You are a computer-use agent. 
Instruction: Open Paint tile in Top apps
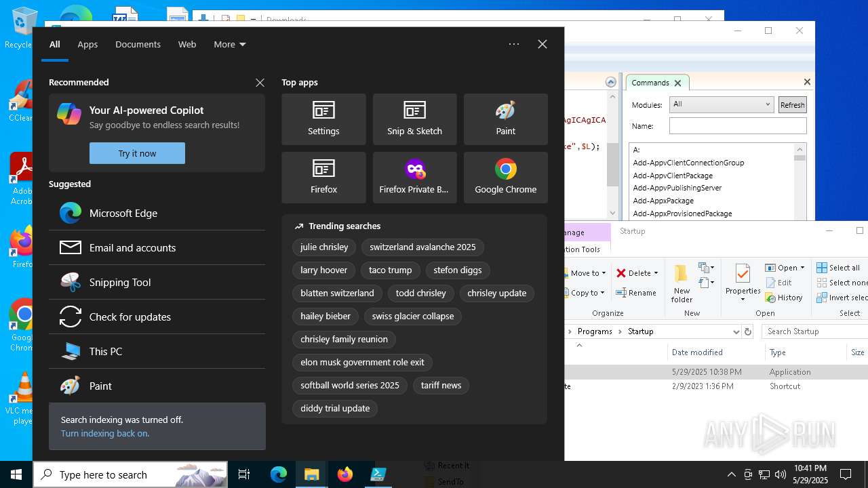(505, 119)
